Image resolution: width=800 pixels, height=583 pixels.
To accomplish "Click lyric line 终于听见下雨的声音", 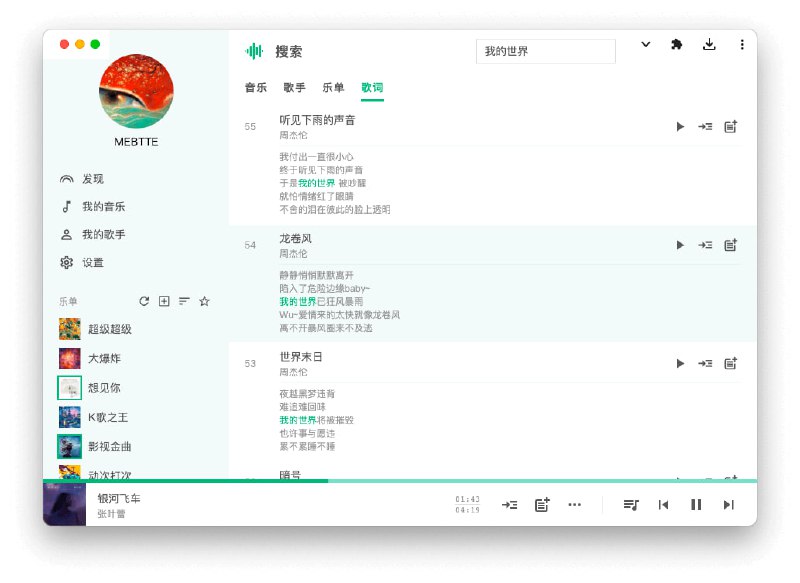I will 321,170.
